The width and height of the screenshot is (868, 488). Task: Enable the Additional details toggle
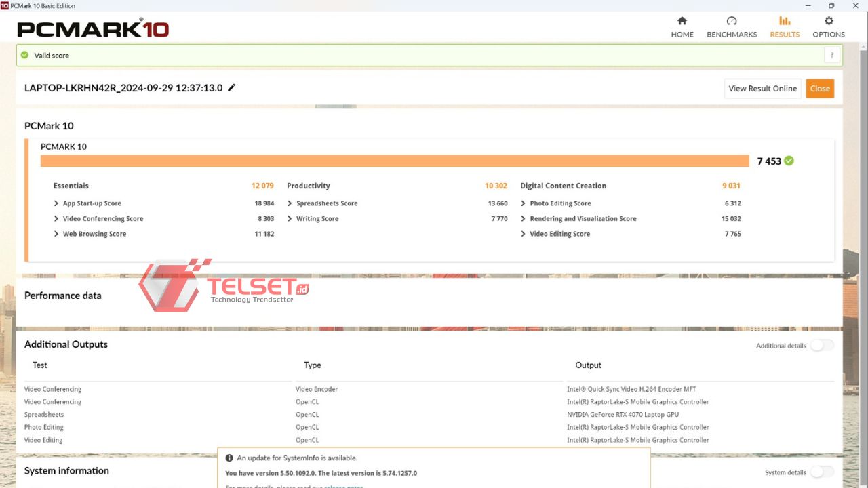coord(822,346)
